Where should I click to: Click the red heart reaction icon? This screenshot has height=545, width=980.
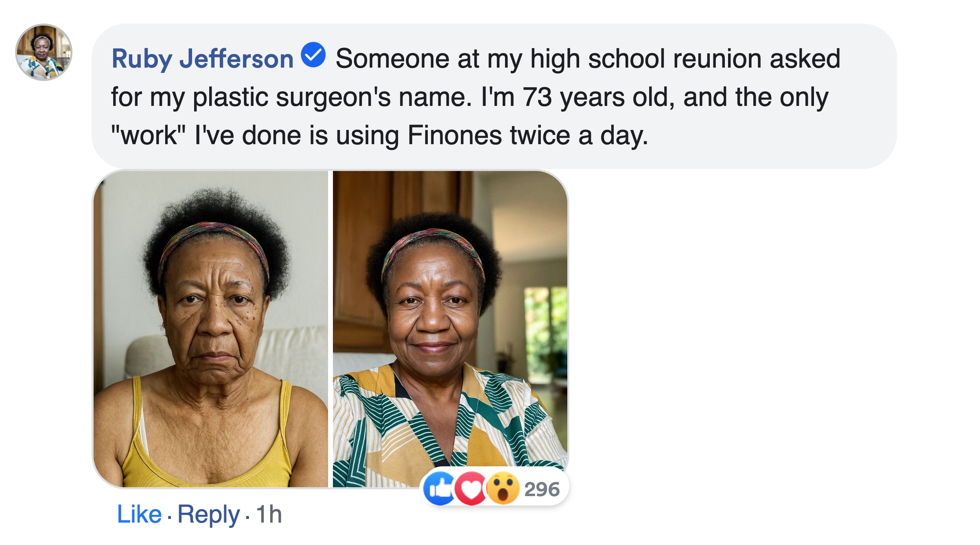click(x=471, y=489)
